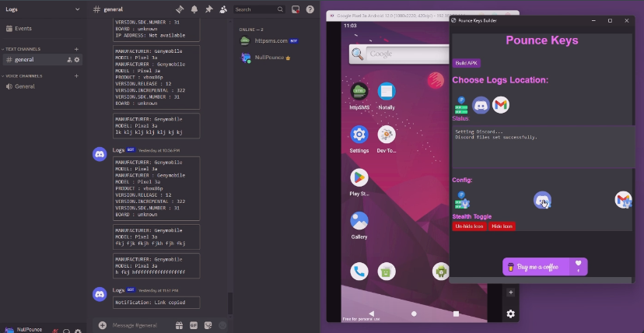Open the GIF picker in Discord
644x333 pixels.
click(x=194, y=325)
